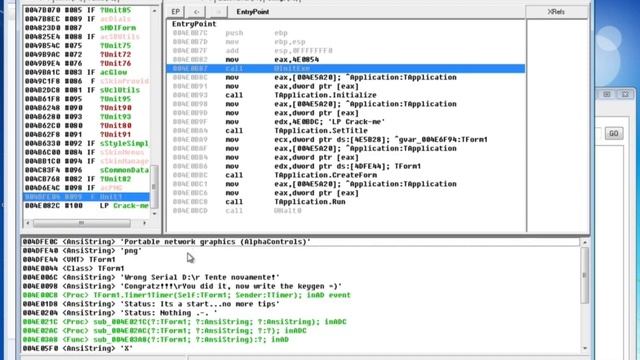
Task: Select 'Portable network graphics (AlphaControls)' string
Action: click(300, 242)
